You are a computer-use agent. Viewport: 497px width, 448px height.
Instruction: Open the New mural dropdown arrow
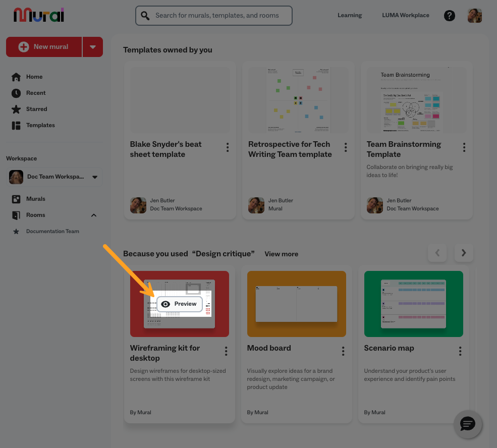click(x=93, y=47)
